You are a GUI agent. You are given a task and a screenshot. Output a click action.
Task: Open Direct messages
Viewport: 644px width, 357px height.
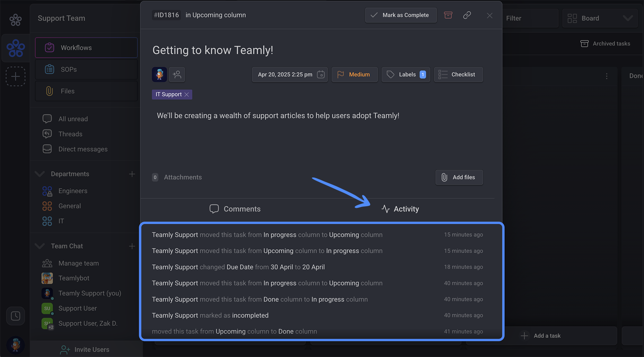click(x=75, y=149)
